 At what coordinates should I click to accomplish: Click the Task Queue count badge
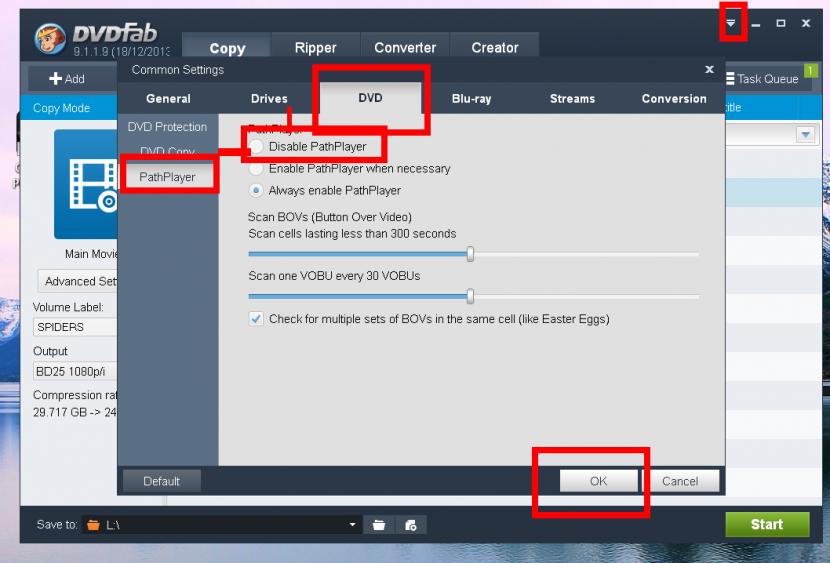point(810,70)
